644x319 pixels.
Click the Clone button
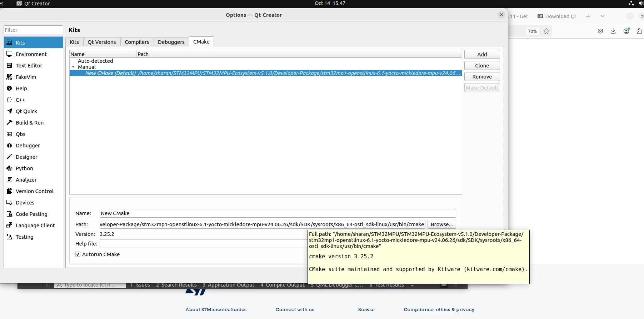click(482, 66)
